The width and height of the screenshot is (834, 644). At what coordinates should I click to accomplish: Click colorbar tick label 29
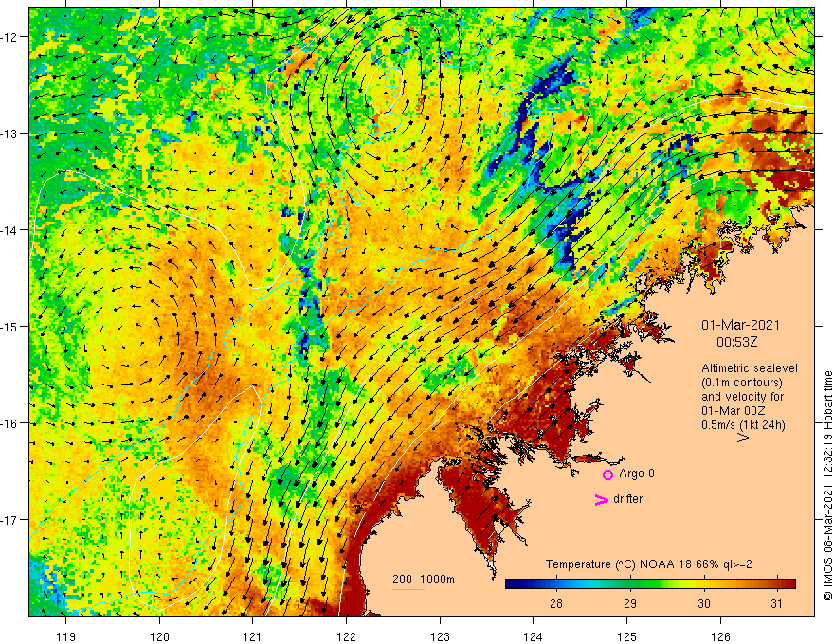coord(629,603)
